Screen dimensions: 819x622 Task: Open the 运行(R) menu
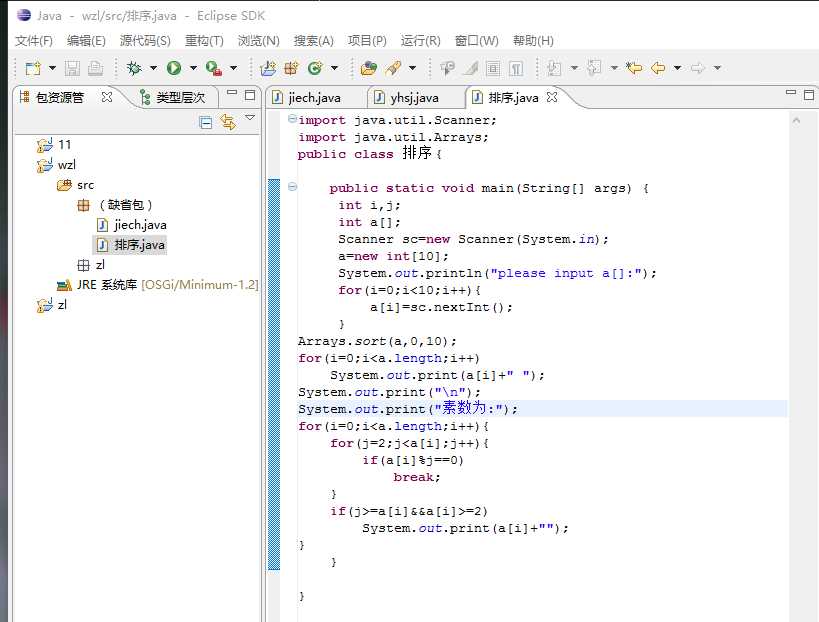click(x=420, y=41)
